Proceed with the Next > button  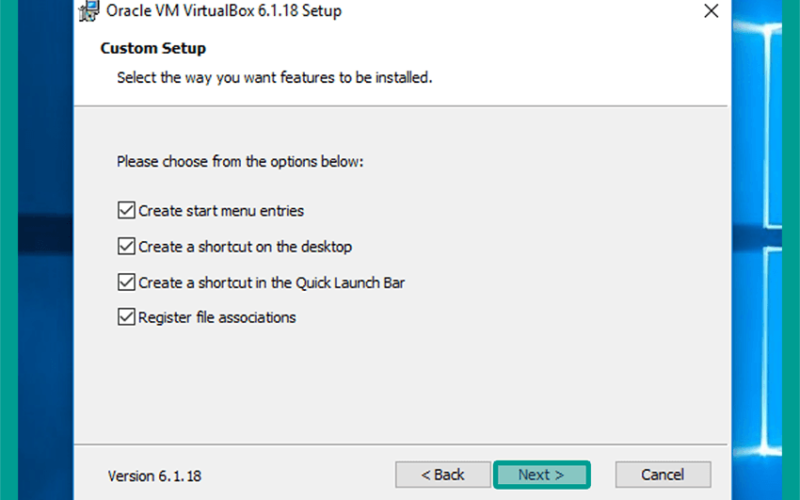541,474
